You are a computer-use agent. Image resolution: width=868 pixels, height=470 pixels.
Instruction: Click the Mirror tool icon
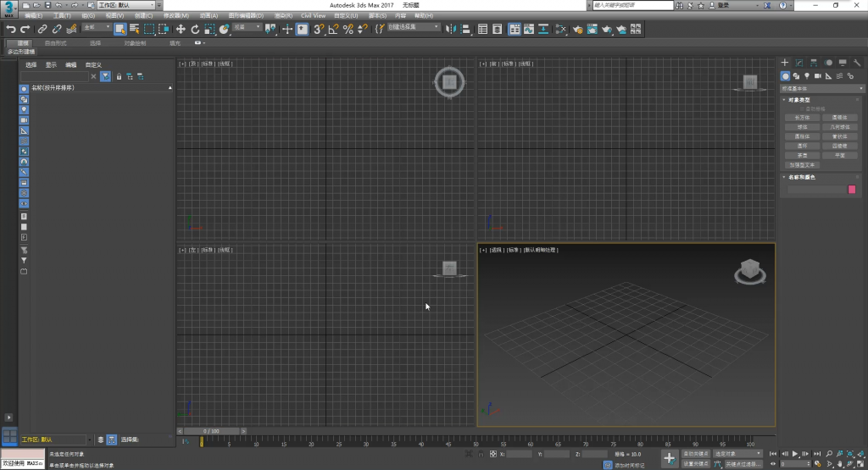451,30
